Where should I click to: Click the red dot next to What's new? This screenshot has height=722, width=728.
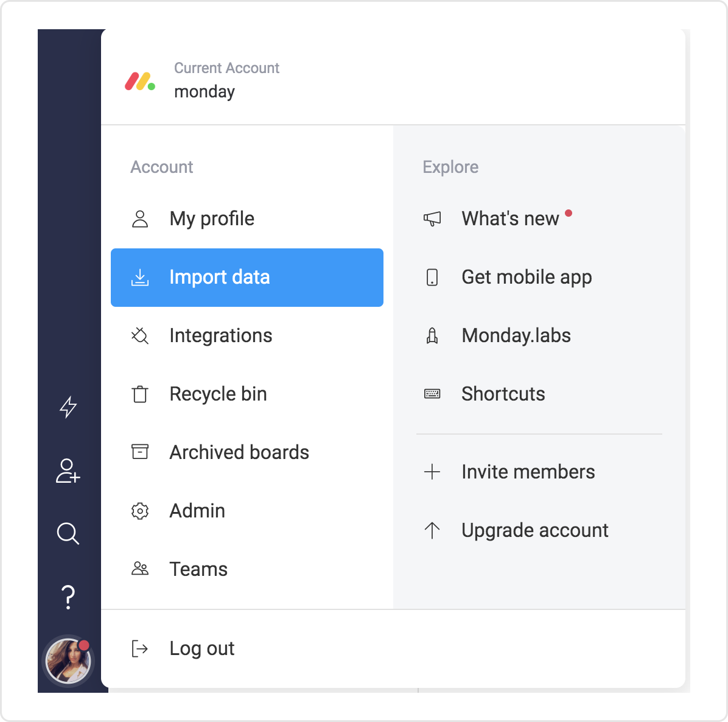[569, 213]
